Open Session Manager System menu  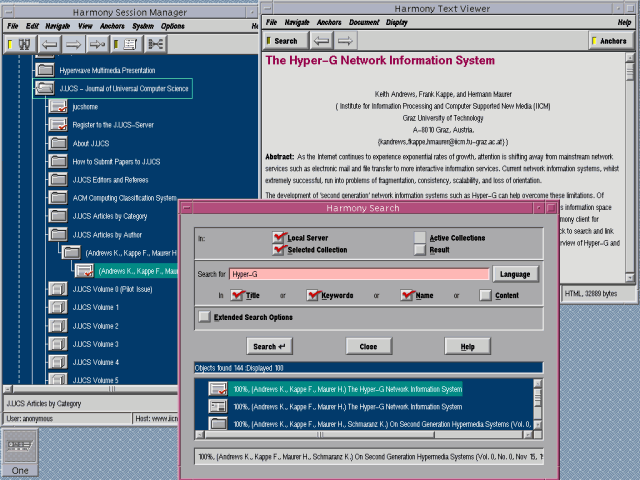[143, 26]
